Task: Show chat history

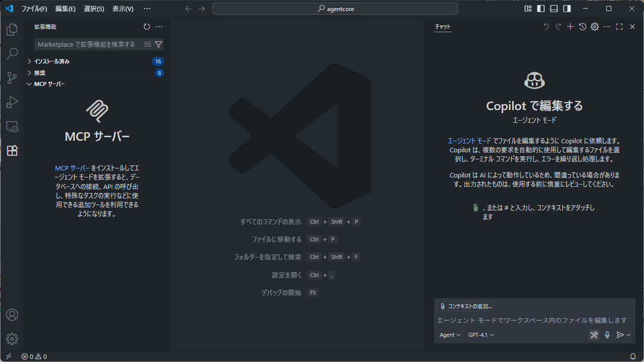Action: click(x=583, y=27)
